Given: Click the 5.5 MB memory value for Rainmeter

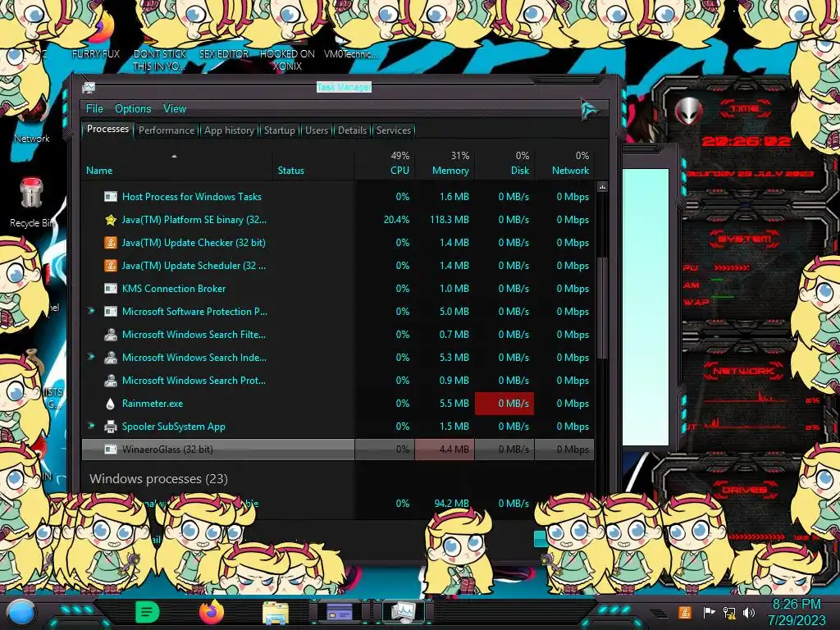Looking at the screenshot, I should point(454,404).
